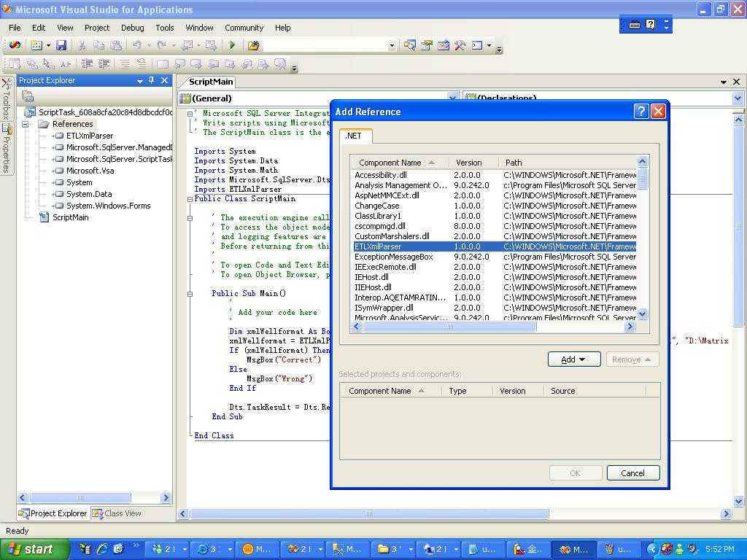Select ScriptMain in Project Explorer
This screenshot has height=560, width=747.
point(70,217)
